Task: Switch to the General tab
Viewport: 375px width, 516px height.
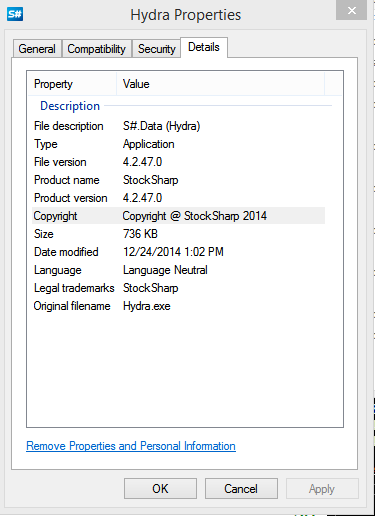Action: pos(37,49)
